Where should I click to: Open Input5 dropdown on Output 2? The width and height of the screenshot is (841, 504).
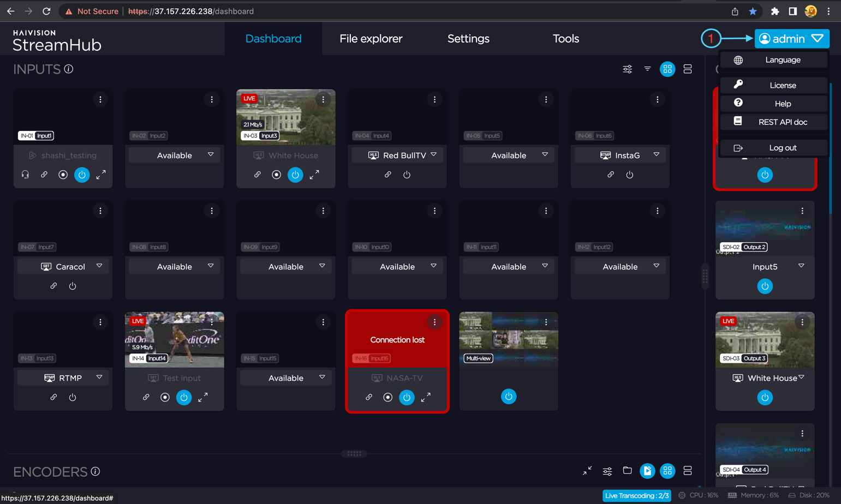[x=801, y=266]
